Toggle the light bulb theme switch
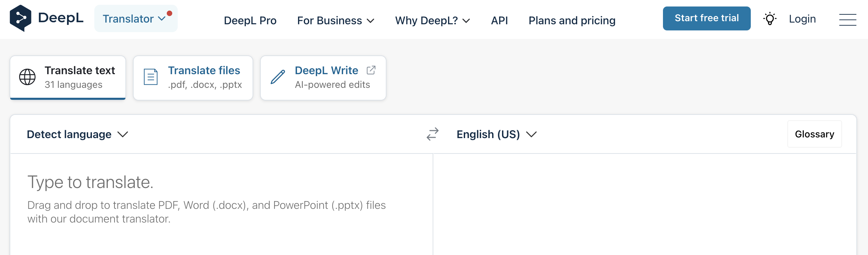Viewport: 868px width, 255px height. pos(770,19)
